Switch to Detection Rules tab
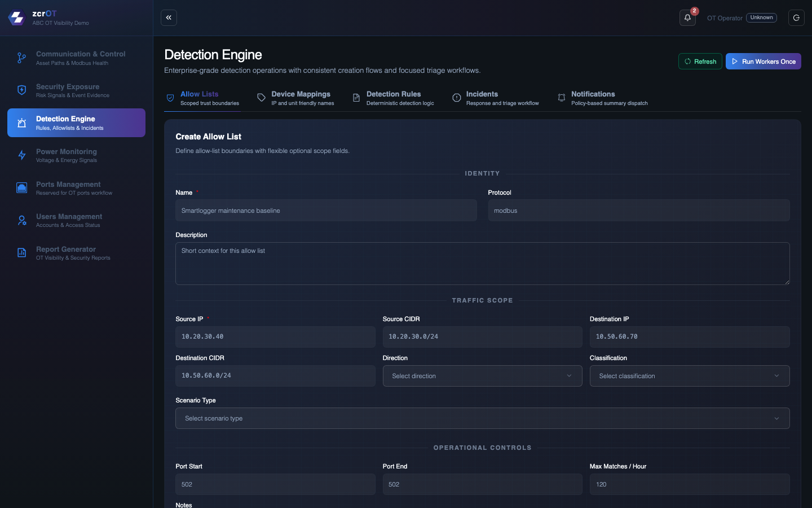 coord(393,98)
